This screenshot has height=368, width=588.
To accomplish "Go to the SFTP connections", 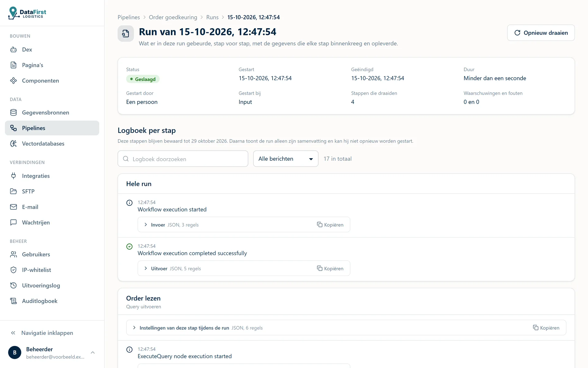I will tap(52, 191).
